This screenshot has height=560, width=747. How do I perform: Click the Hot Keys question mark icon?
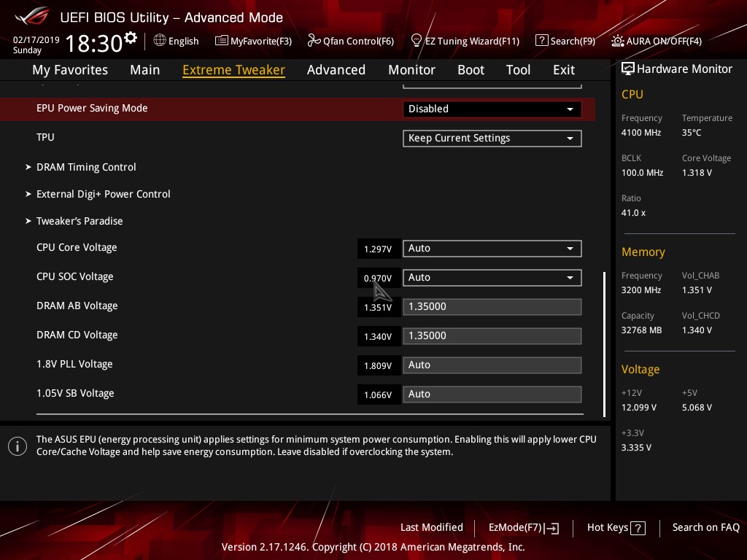point(638,528)
